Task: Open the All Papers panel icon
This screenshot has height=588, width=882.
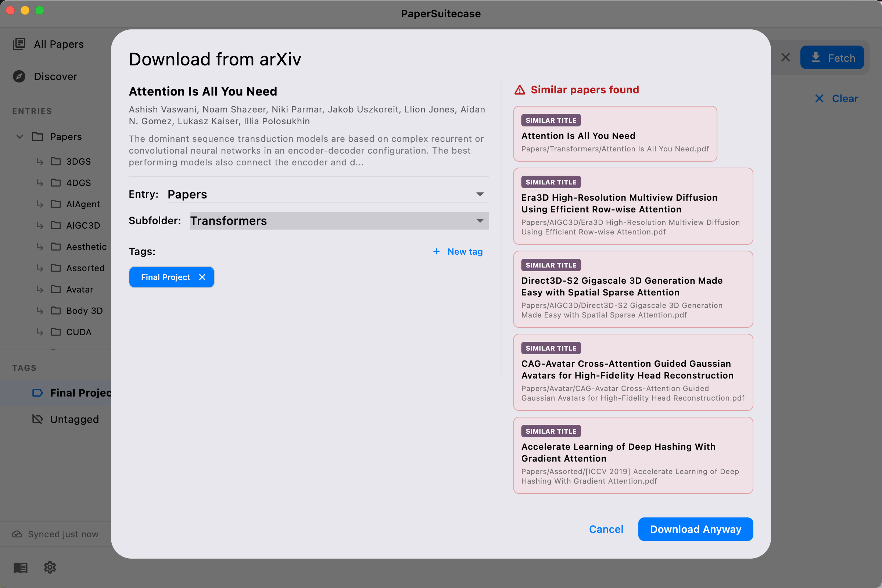Action: coord(19,44)
